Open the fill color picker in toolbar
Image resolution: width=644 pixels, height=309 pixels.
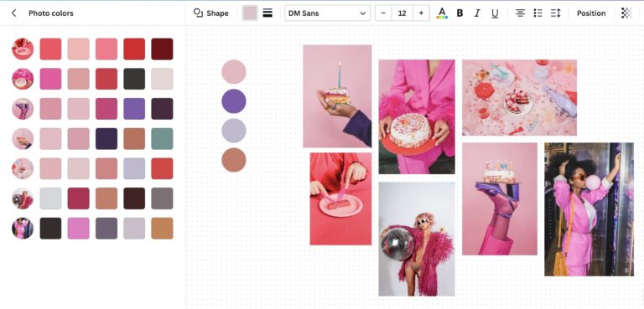tap(250, 13)
